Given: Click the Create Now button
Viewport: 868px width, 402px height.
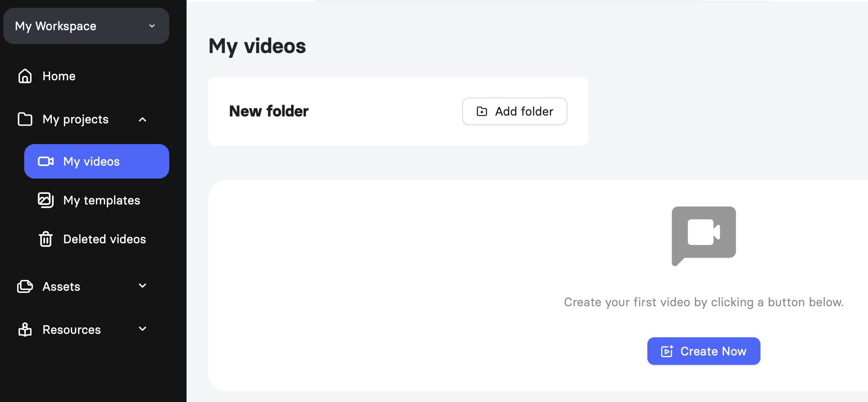Looking at the screenshot, I should (x=704, y=351).
